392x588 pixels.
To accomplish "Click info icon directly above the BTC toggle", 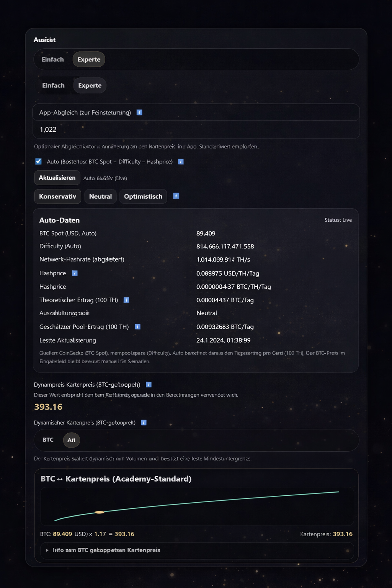I will (144, 423).
